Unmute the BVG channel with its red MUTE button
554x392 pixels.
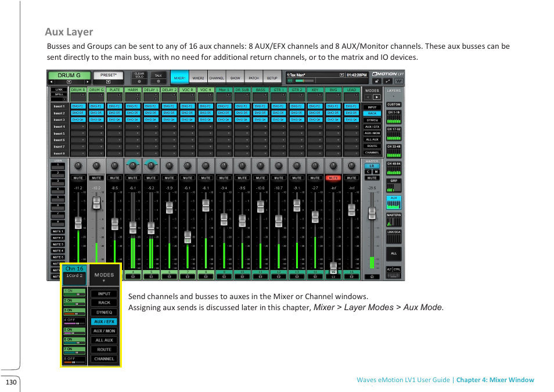pos(333,178)
